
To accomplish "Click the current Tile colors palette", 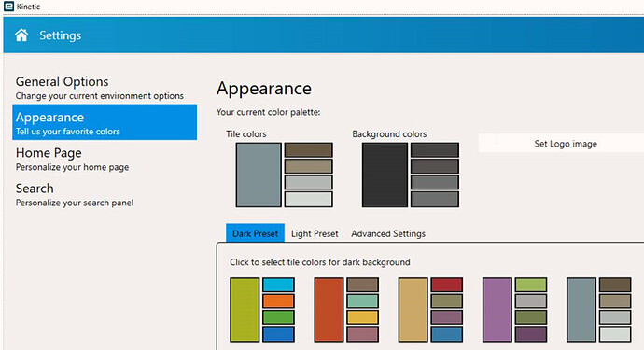I will pyautogui.click(x=285, y=175).
